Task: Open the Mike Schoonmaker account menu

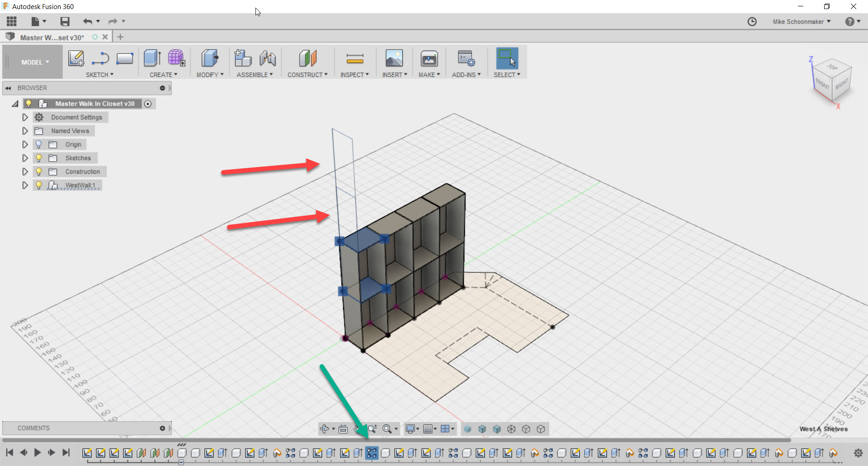Action: pos(801,21)
